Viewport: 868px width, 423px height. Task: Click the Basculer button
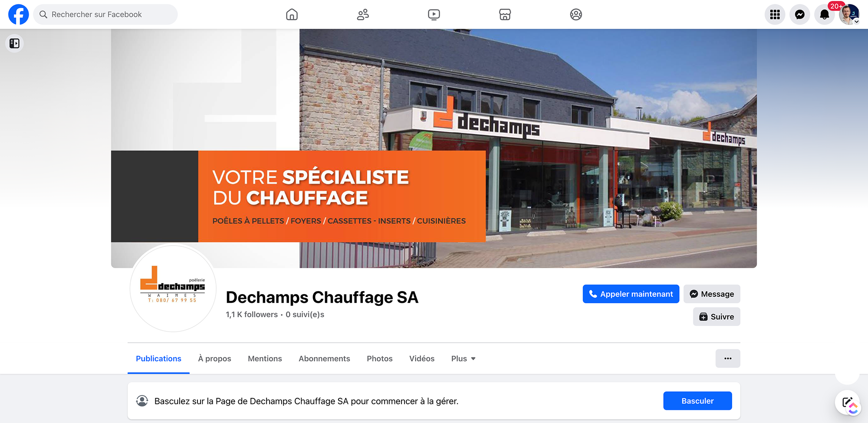[x=697, y=401]
